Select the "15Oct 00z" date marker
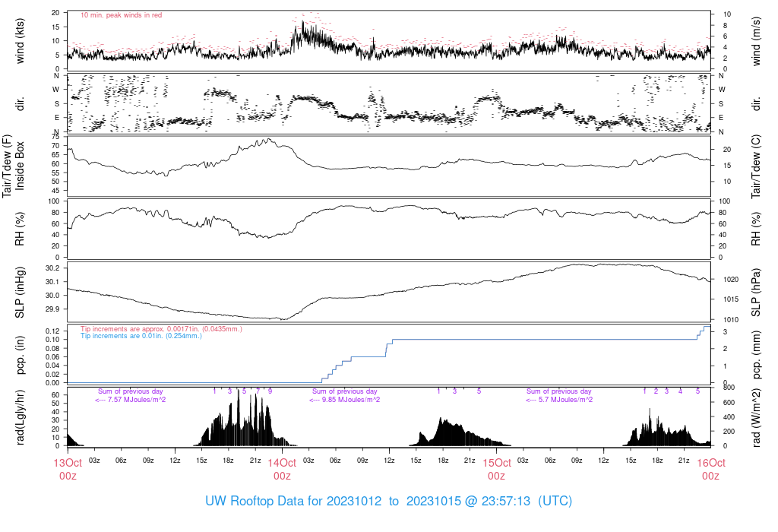 [x=496, y=470]
